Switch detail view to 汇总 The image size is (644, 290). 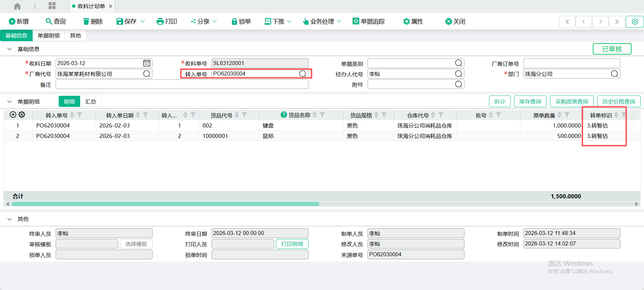tap(91, 101)
